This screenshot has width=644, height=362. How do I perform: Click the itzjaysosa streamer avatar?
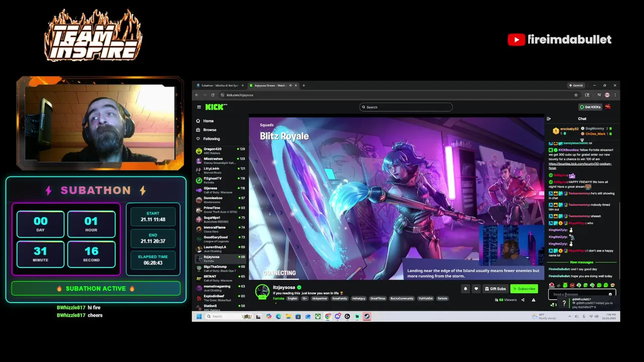262,292
